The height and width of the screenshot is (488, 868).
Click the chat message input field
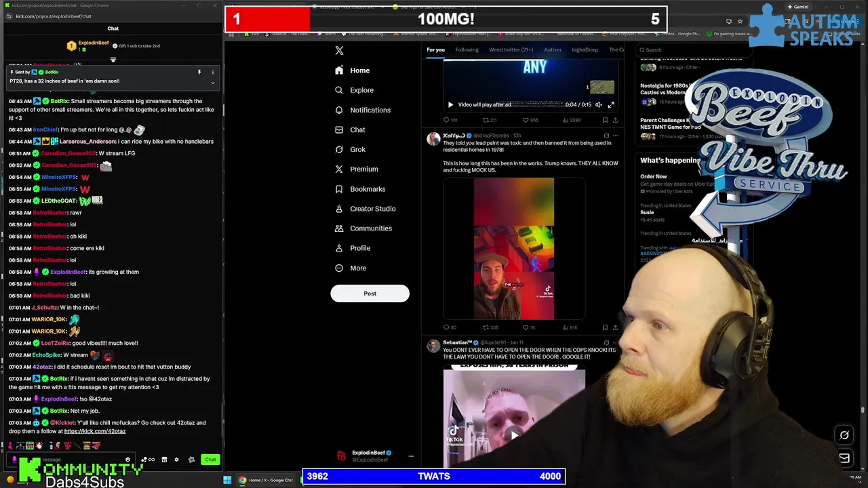[x=71, y=460]
